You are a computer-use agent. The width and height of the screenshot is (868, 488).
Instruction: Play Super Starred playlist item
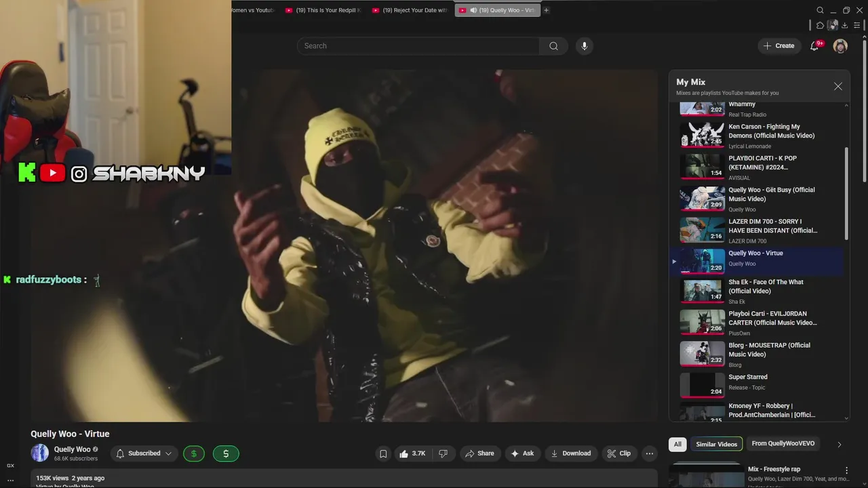pyautogui.click(x=760, y=386)
